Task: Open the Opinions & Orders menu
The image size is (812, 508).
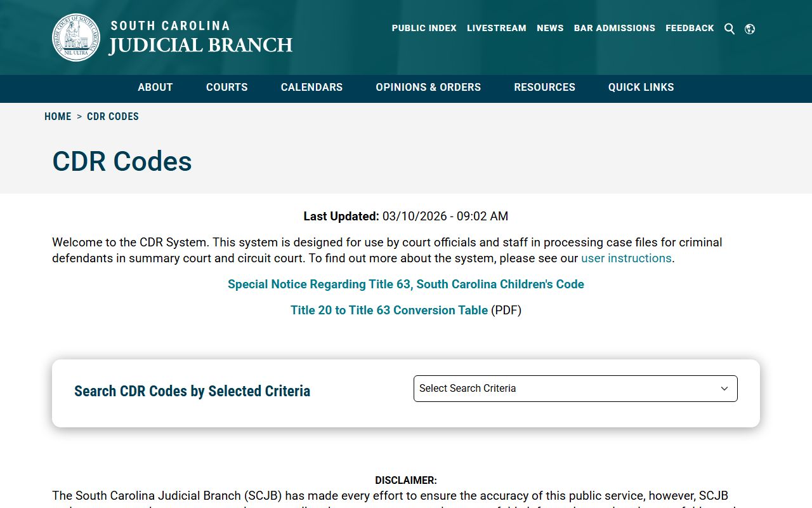Action: [x=428, y=88]
